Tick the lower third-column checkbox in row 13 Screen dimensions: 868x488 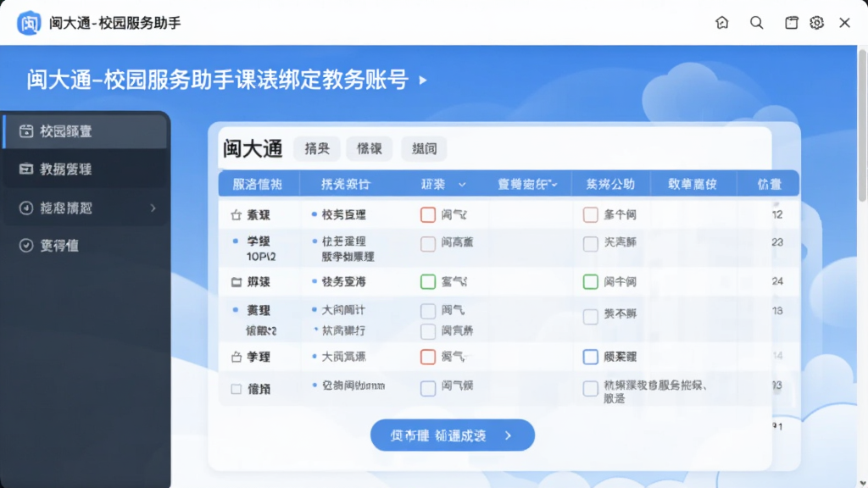[x=428, y=331]
